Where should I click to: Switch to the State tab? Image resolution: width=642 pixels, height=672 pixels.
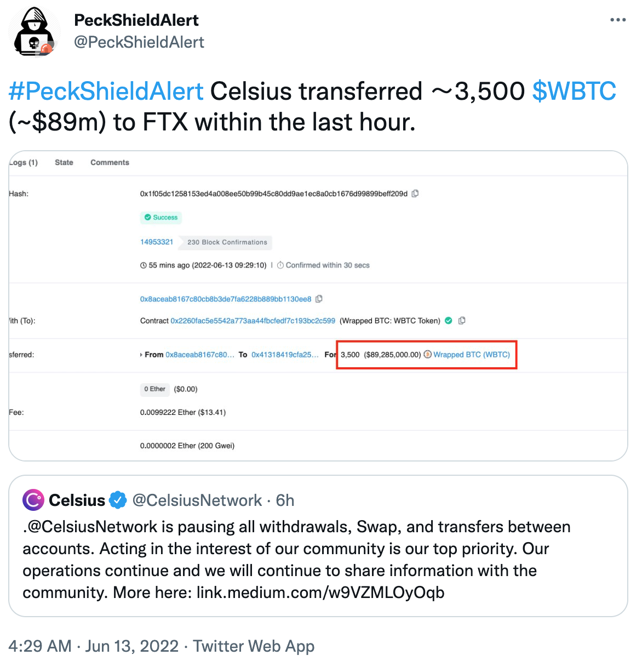coord(64,162)
